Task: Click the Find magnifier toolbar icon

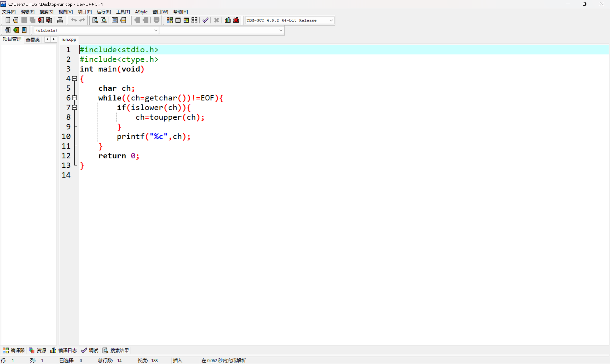Action: click(95, 20)
